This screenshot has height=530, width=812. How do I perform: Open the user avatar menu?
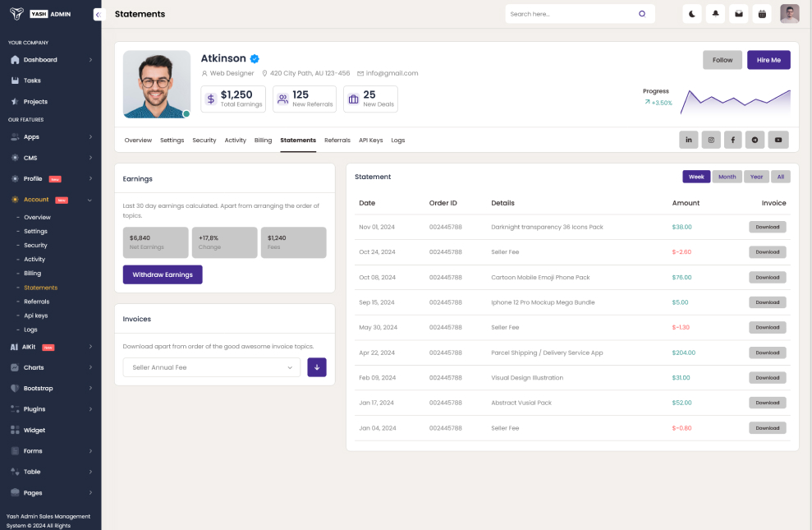coord(789,14)
